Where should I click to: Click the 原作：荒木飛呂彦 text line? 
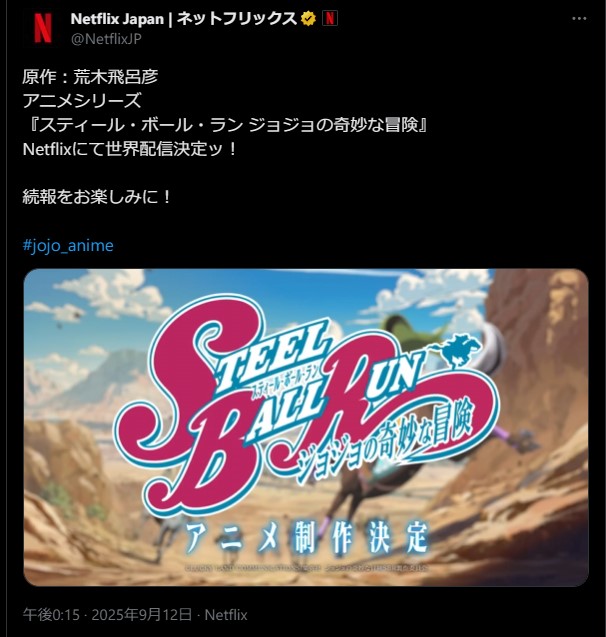(90, 77)
